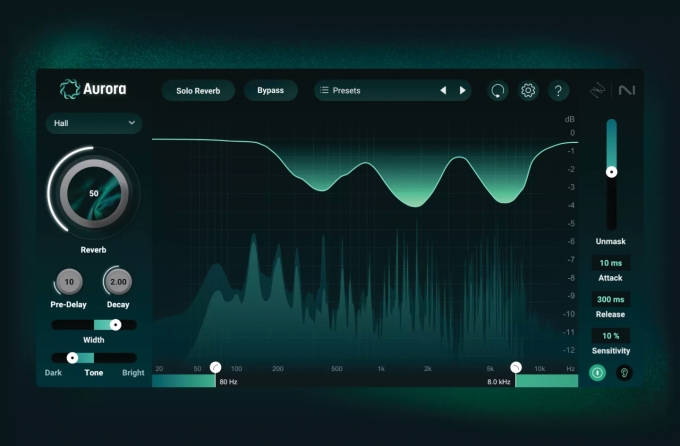Click the Width slider handle
Image resolution: width=680 pixels, height=446 pixels.
116,325
